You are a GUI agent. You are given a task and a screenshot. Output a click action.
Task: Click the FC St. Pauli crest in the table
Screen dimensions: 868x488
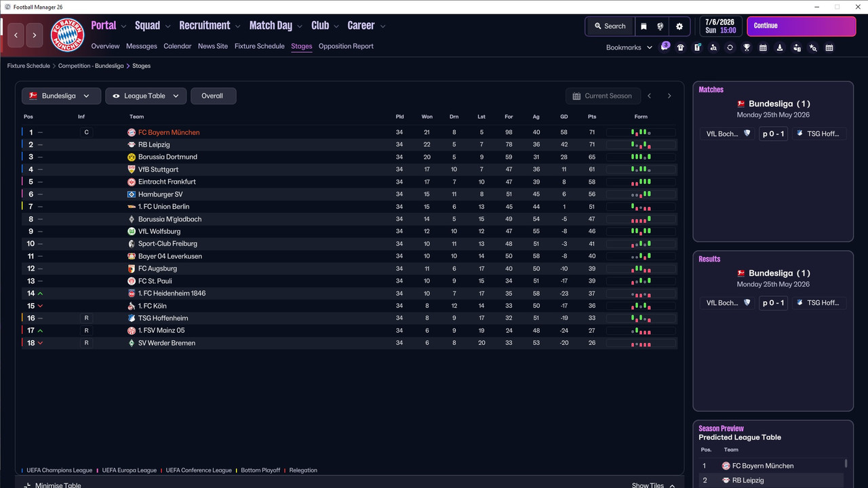coord(132,281)
